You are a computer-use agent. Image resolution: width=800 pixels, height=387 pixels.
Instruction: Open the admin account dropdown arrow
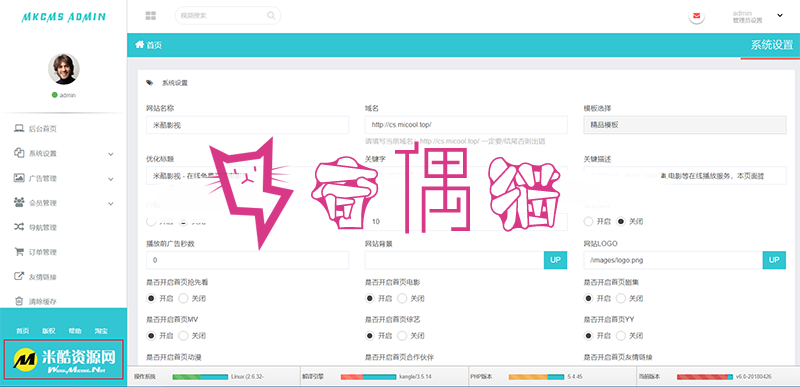(780, 15)
